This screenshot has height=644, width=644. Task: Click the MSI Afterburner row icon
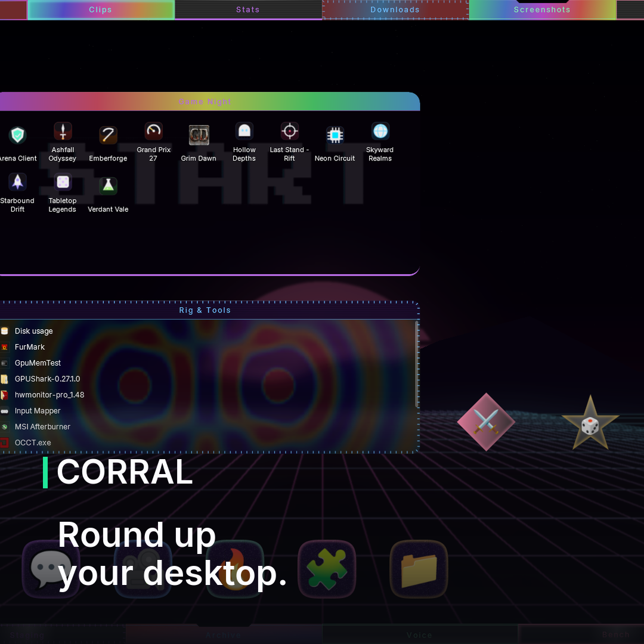point(4,427)
